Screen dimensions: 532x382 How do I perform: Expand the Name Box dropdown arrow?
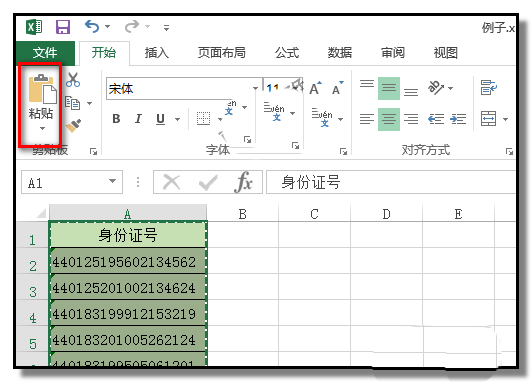pyautogui.click(x=112, y=181)
